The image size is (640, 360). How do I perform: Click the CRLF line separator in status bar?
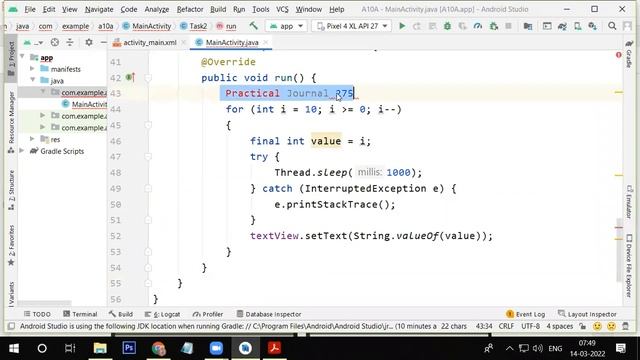pyautogui.click(x=506, y=326)
